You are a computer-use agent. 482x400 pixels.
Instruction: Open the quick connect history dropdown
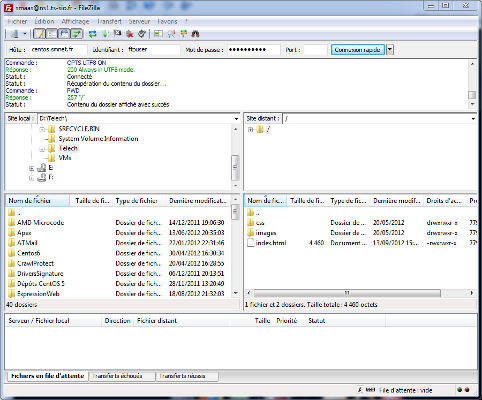(x=390, y=50)
